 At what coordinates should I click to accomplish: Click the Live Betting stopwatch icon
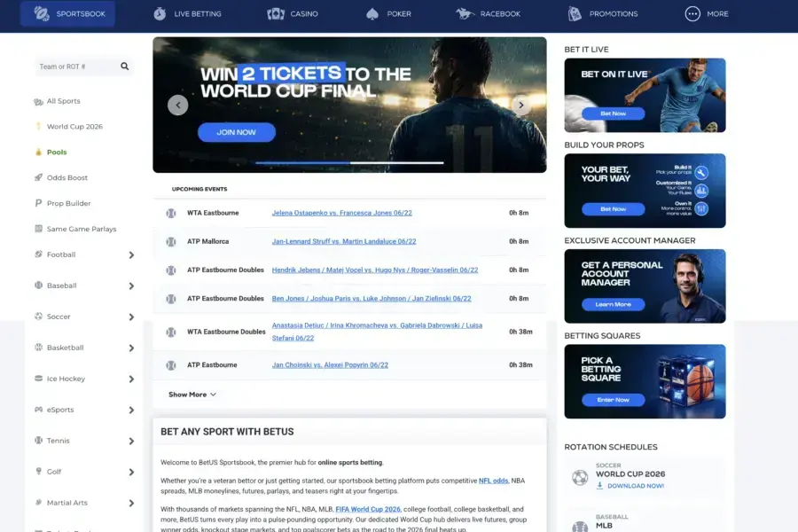(160, 14)
